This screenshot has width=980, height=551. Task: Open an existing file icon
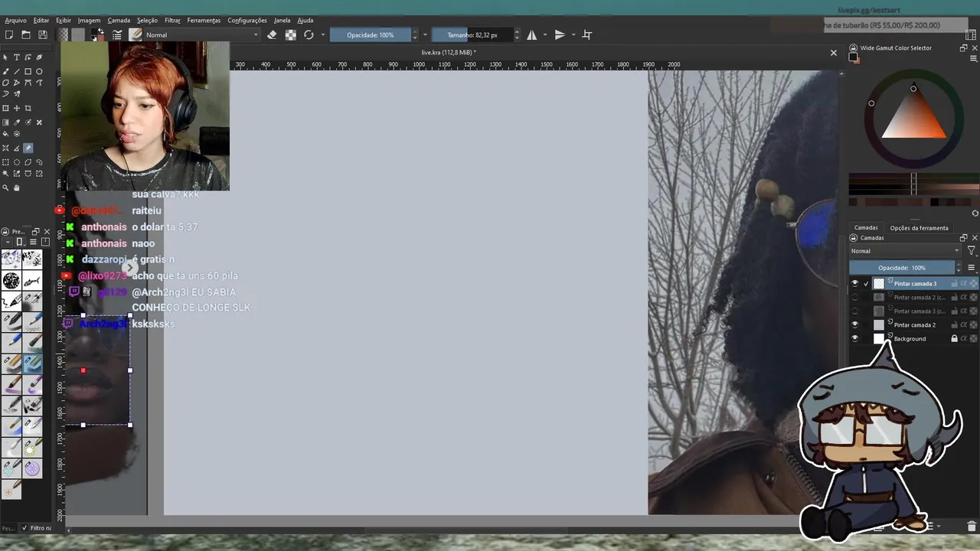pos(26,34)
